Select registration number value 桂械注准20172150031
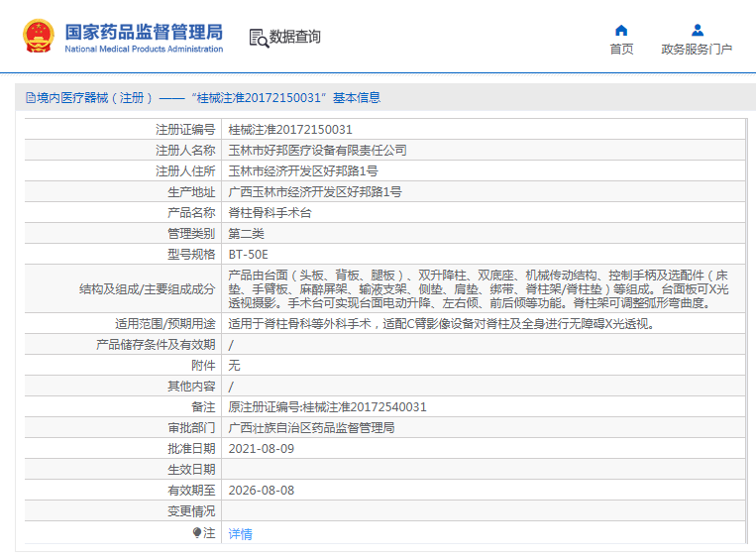 tap(290, 129)
